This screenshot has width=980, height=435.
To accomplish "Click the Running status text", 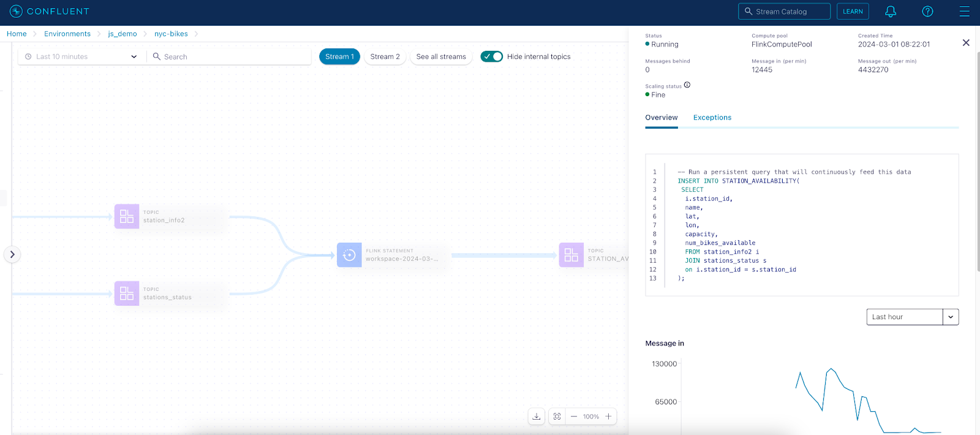I will pyautogui.click(x=665, y=44).
